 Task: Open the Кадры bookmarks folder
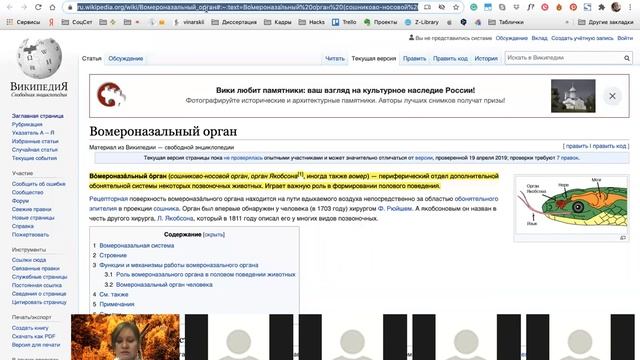[278, 22]
